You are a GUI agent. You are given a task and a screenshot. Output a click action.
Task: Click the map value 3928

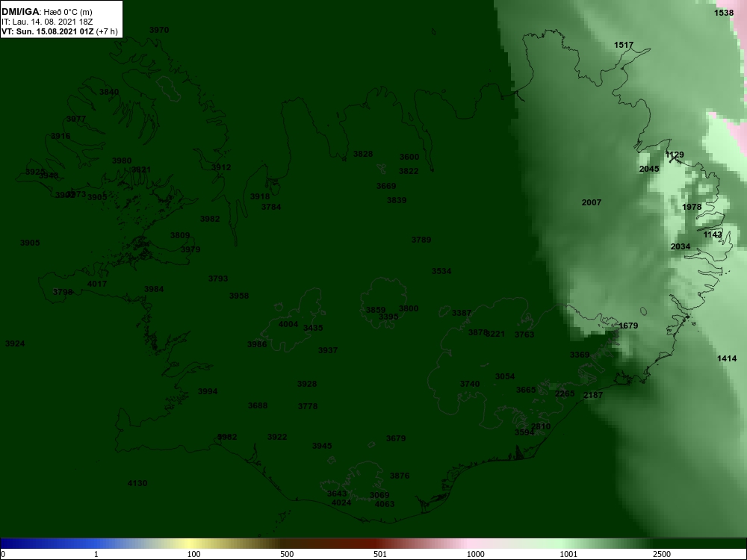tap(307, 384)
